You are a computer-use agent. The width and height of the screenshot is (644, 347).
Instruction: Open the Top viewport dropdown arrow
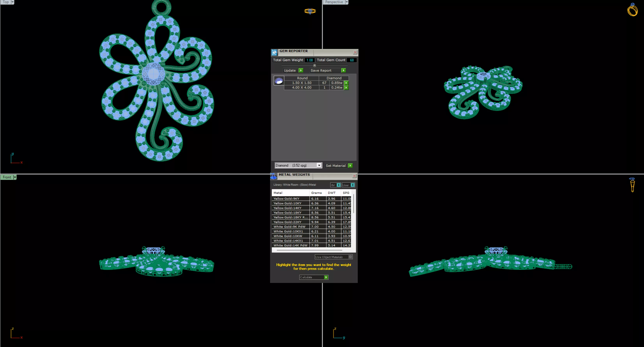12,2
